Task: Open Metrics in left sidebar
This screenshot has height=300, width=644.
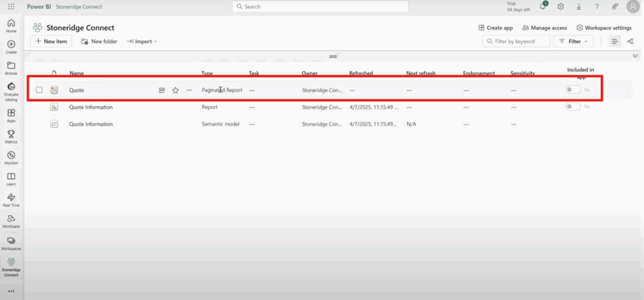Action: tap(11, 136)
